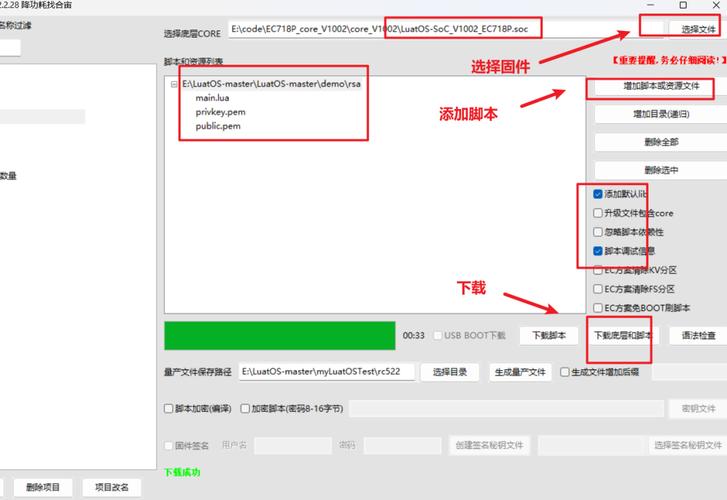Select the E:\LuatOS-master demo\rsa folder row
The width and height of the screenshot is (727, 500).
(x=271, y=84)
